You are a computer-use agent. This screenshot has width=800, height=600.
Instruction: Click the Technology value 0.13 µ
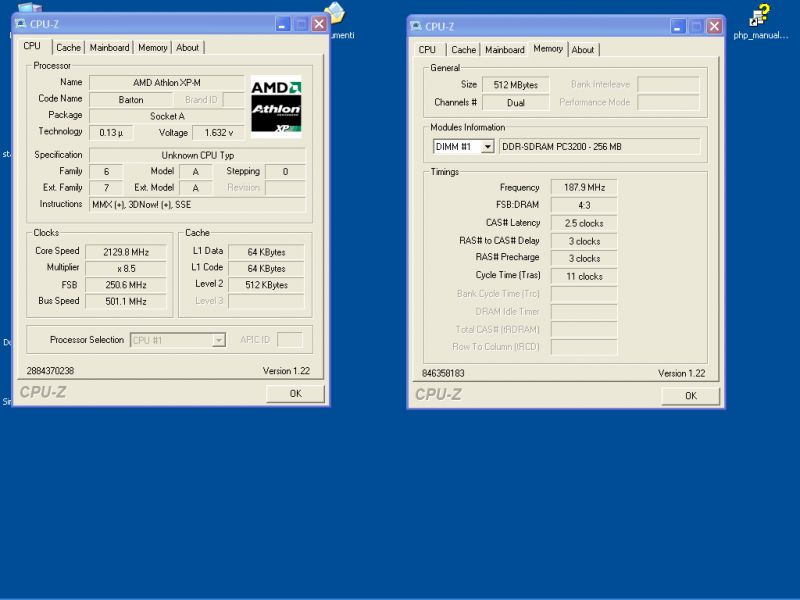pos(111,133)
